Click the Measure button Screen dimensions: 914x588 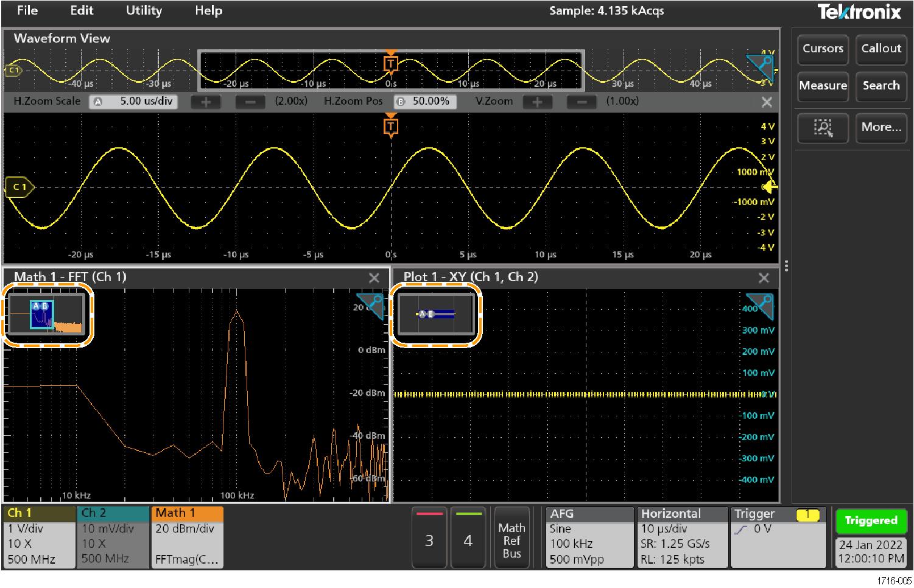(x=823, y=86)
